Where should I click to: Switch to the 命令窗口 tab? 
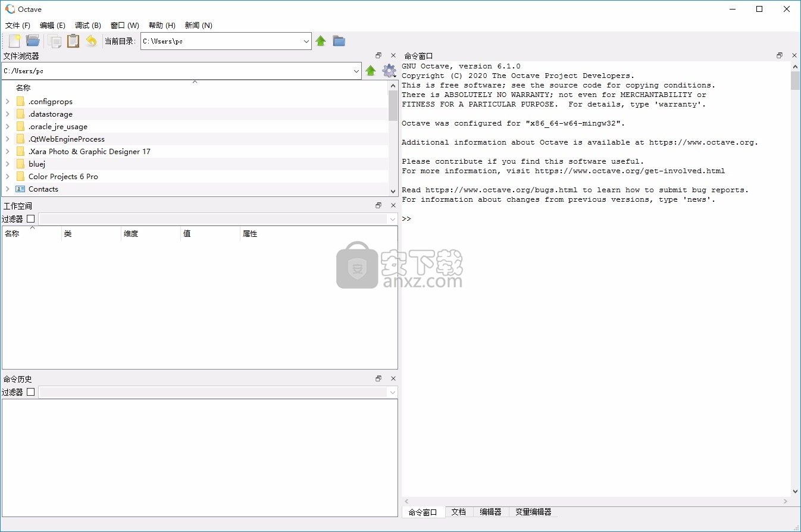coord(423,512)
